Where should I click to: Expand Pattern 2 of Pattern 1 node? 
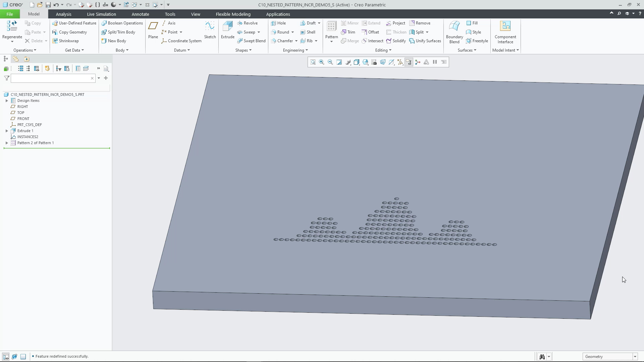(x=7, y=143)
